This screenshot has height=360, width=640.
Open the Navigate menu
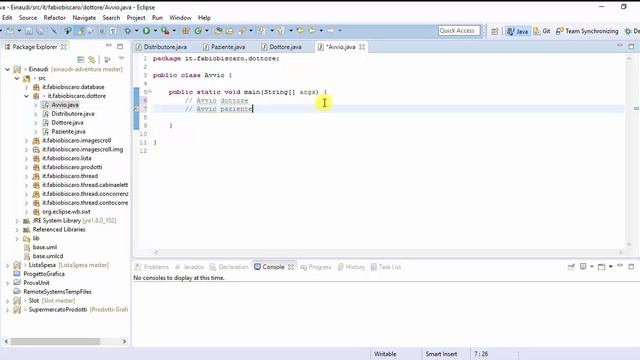(84, 18)
